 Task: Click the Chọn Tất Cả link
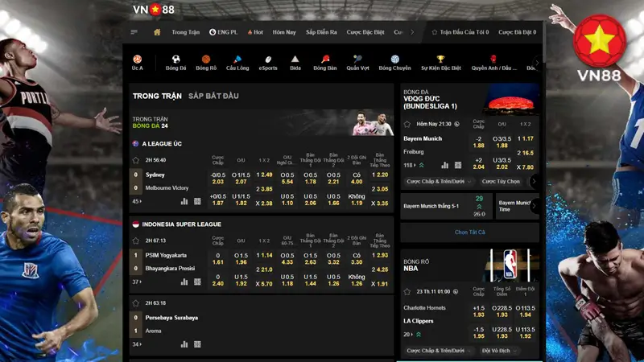[469, 232]
